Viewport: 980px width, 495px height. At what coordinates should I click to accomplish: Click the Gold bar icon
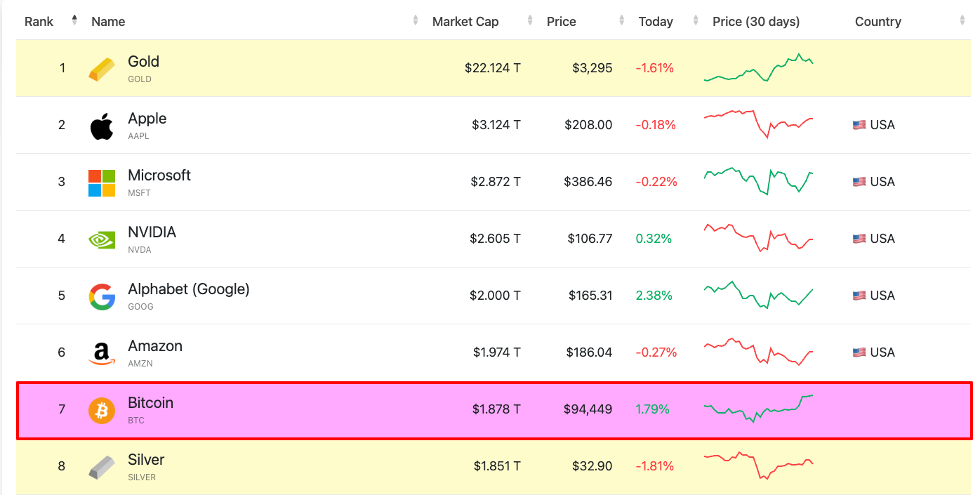(x=102, y=69)
